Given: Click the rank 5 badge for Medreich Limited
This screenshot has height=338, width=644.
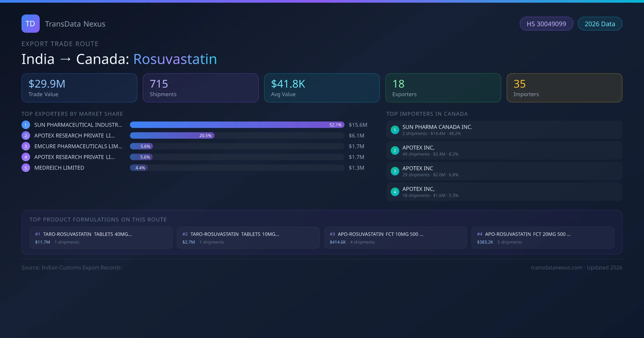Looking at the screenshot, I should pyautogui.click(x=26, y=168).
